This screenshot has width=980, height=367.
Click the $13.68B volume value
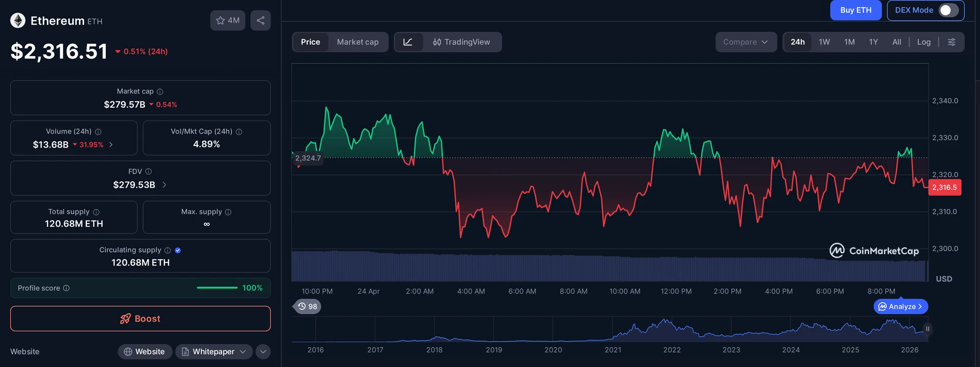pos(51,145)
